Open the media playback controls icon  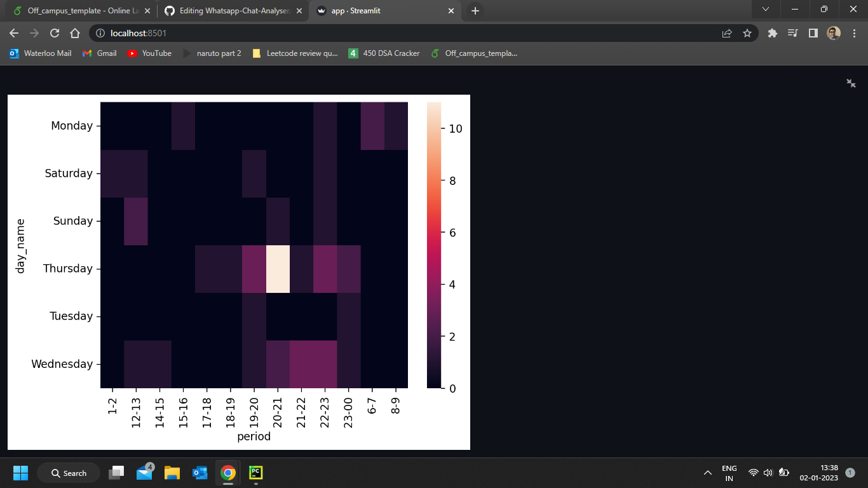click(x=792, y=33)
